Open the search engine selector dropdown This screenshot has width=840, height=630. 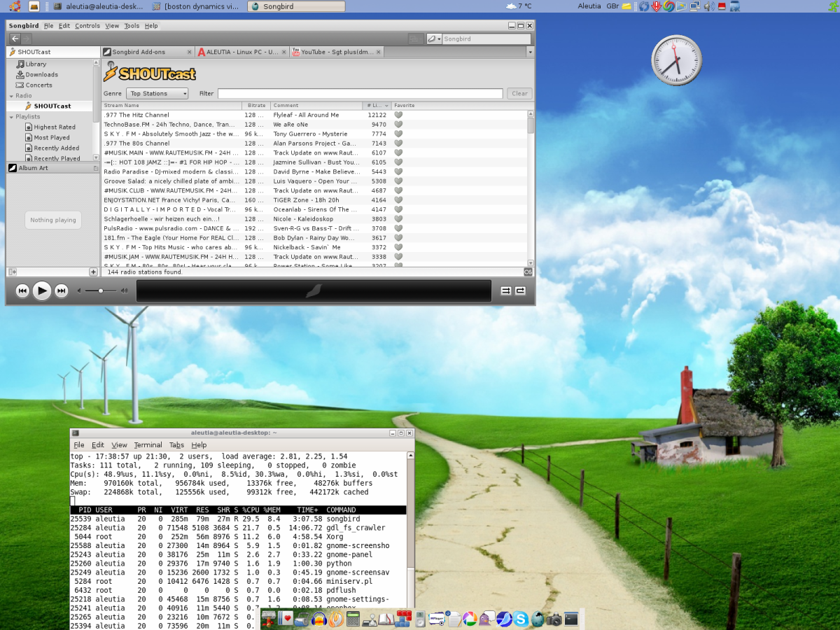click(x=434, y=39)
